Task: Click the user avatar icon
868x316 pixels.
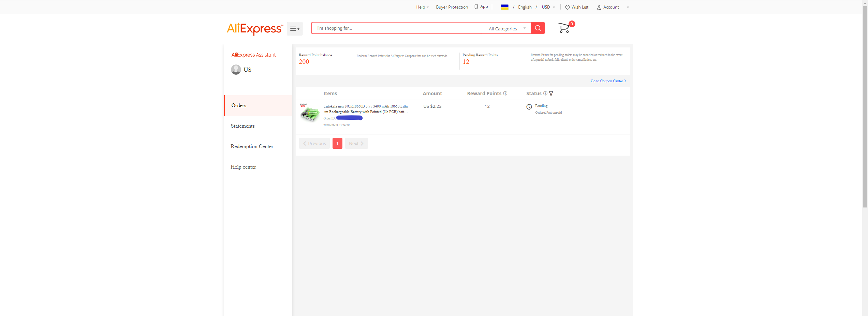Action: point(236,70)
